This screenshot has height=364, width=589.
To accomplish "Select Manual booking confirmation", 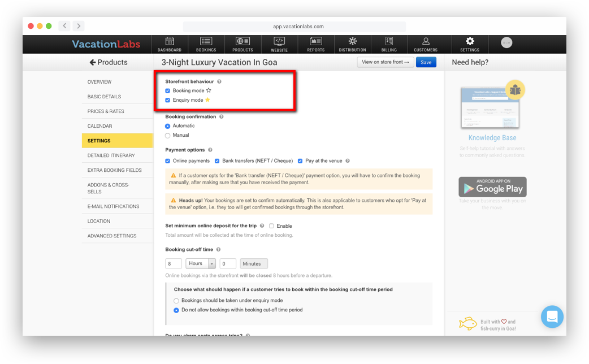I will click(168, 136).
